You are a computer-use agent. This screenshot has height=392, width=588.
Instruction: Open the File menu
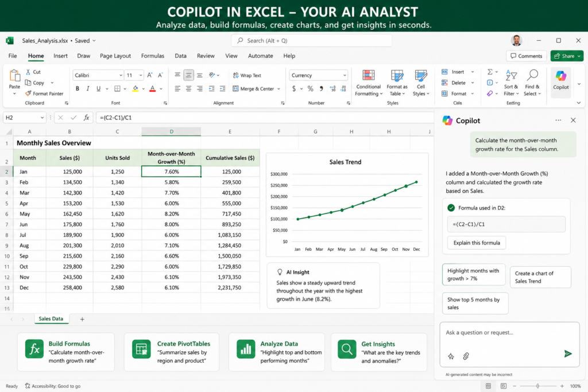(x=13, y=56)
